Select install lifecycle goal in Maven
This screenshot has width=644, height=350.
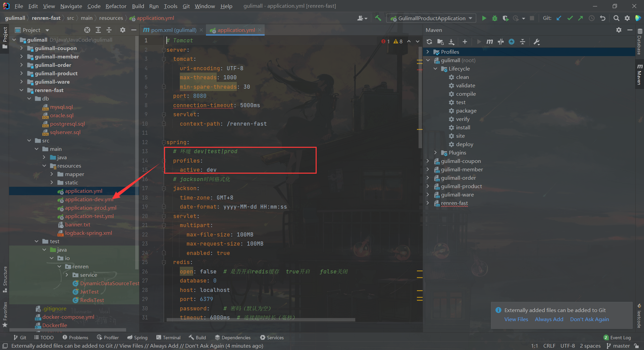pos(463,127)
